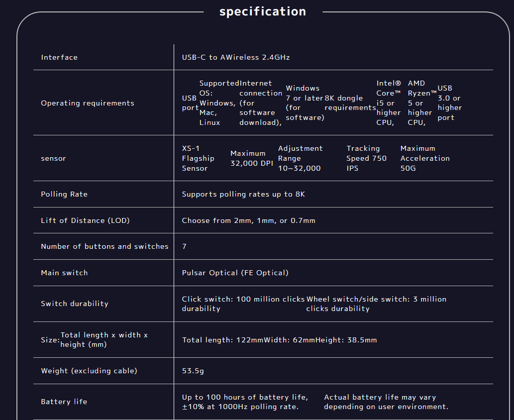
Task: Click the Polling Rate row label
Action: (64, 194)
